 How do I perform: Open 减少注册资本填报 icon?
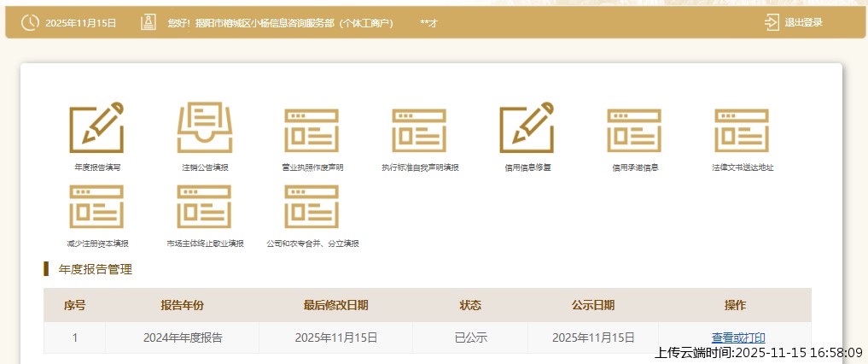click(x=96, y=207)
